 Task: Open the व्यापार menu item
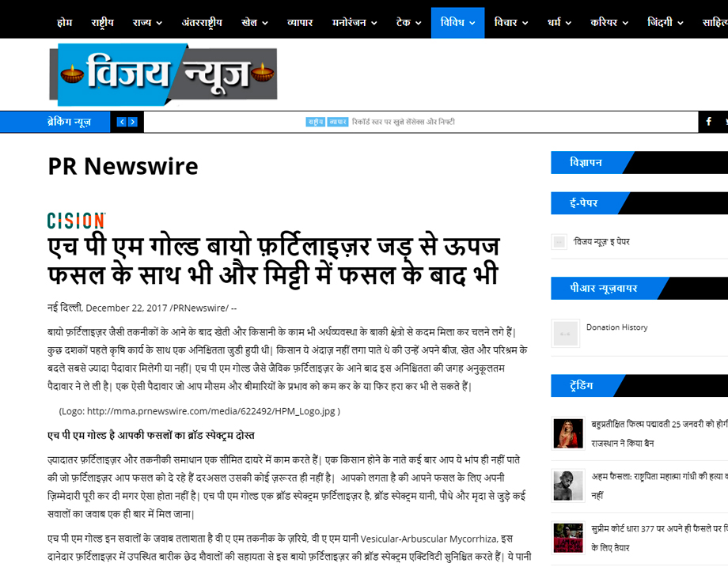(300, 22)
